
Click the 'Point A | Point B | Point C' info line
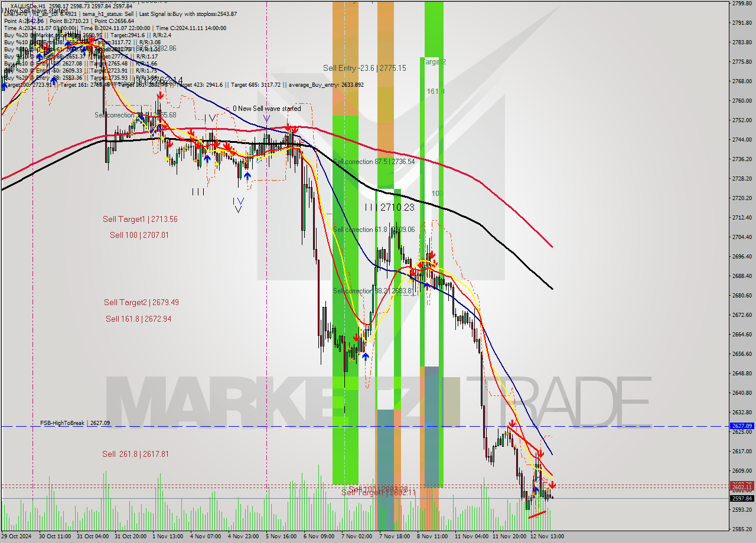pyautogui.click(x=69, y=21)
